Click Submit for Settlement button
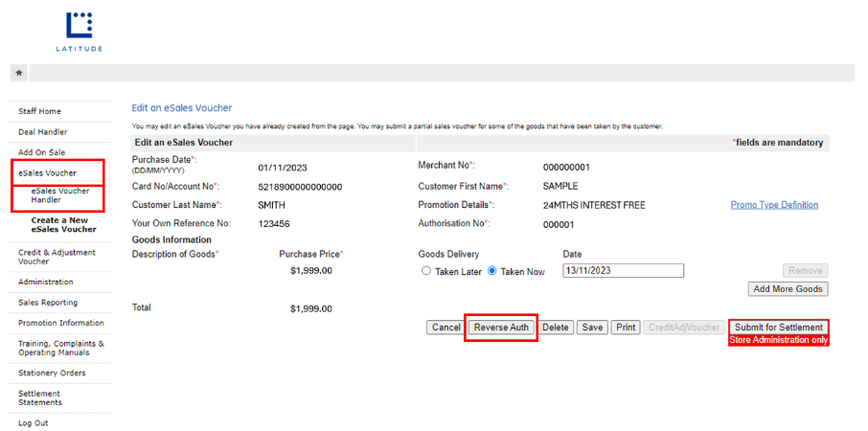The width and height of the screenshot is (868, 431). (778, 328)
